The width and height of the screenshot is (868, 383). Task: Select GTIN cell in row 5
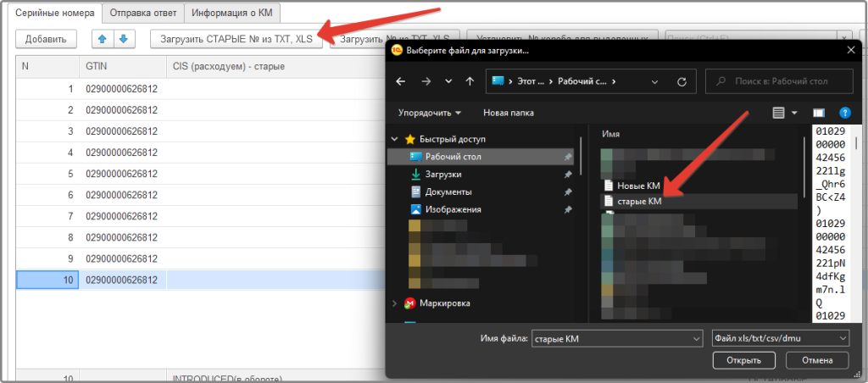[x=123, y=174]
